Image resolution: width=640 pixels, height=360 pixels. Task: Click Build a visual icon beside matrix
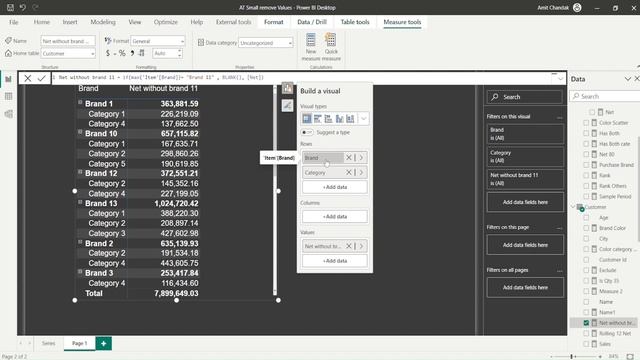click(x=287, y=89)
